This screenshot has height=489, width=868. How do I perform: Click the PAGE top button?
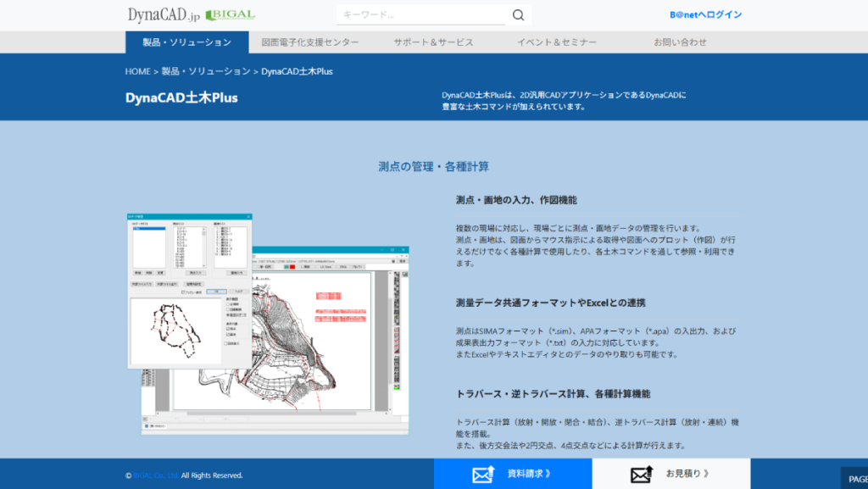coord(854,479)
